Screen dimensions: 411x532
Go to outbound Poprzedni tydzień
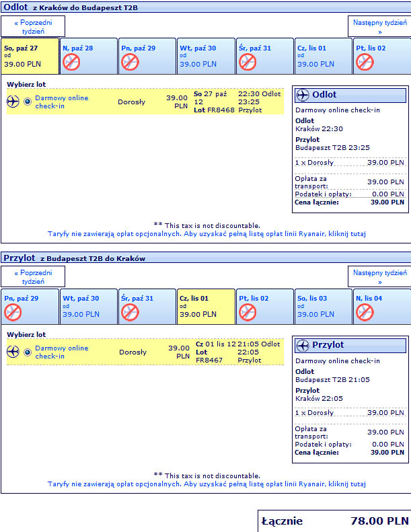pyautogui.click(x=33, y=26)
